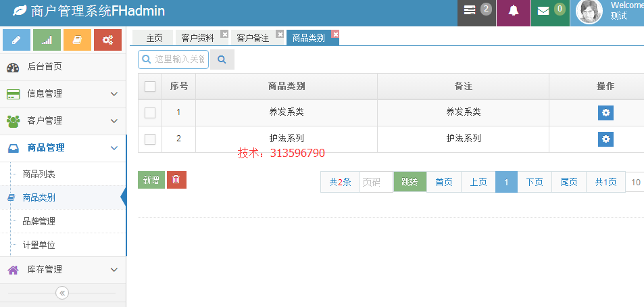Click the green 新增 button

pos(151,180)
